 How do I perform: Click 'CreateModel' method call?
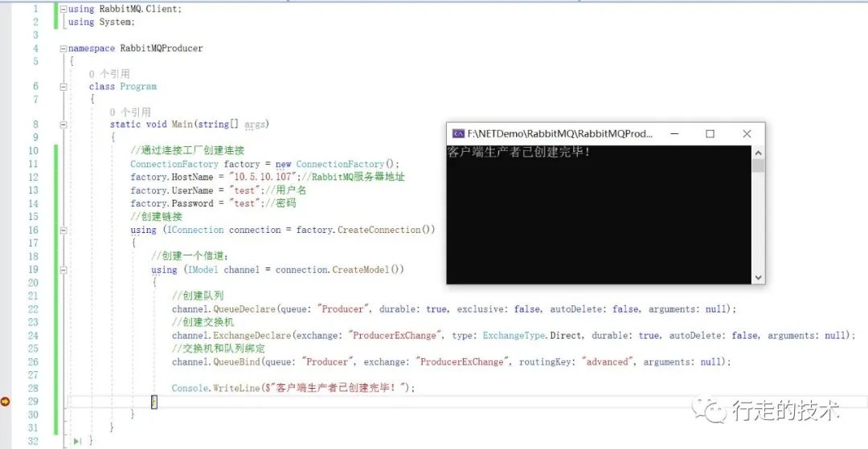point(361,269)
